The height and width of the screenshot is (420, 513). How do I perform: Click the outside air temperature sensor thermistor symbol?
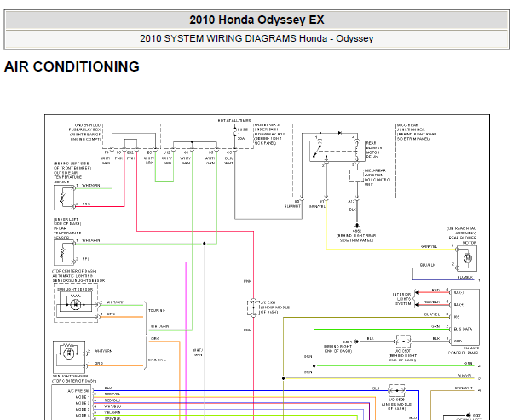[x=63, y=198]
